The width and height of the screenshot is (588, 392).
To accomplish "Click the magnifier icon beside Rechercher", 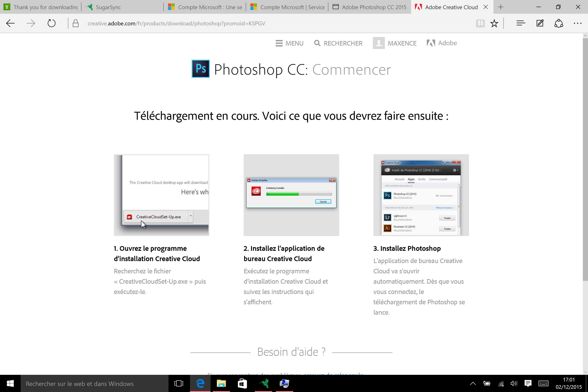I will pos(317,43).
